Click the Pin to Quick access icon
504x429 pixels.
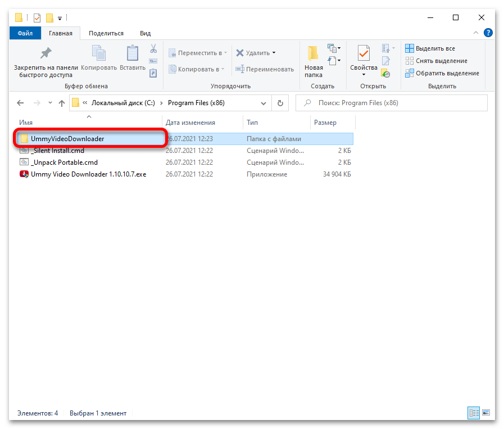click(46, 53)
